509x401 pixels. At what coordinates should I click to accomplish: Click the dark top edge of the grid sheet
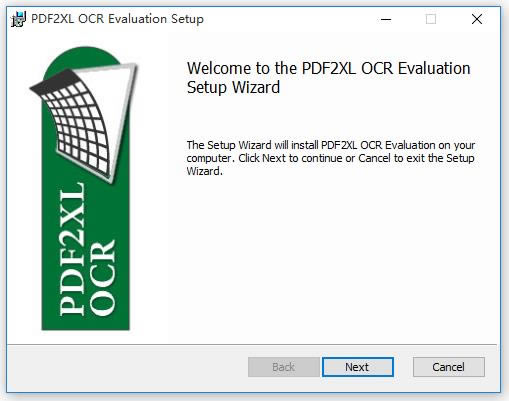(x=53, y=82)
